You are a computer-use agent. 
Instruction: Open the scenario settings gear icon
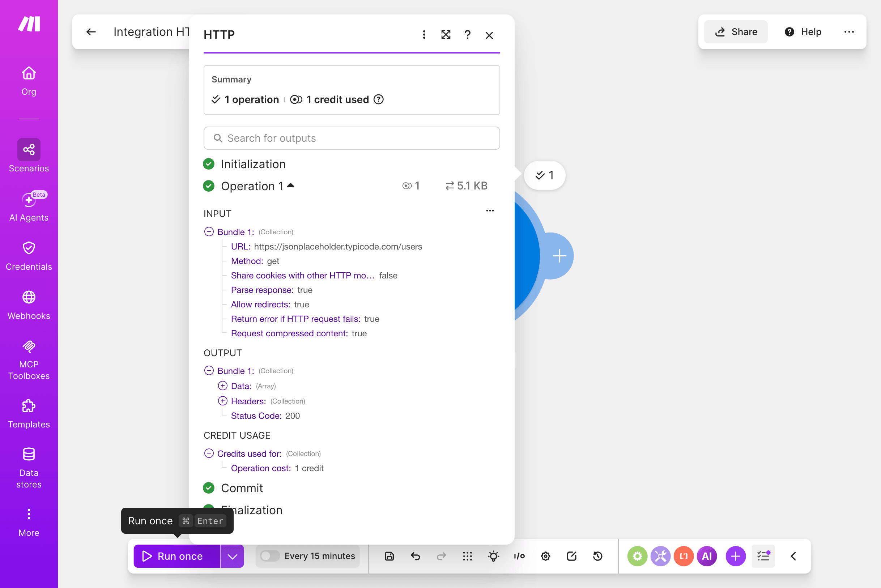click(x=546, y=556)
